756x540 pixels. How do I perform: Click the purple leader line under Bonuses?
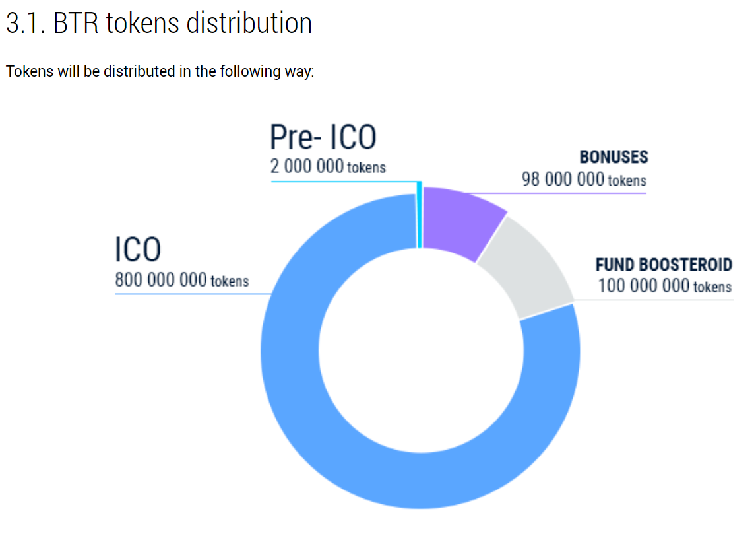(x=557, y=193)
